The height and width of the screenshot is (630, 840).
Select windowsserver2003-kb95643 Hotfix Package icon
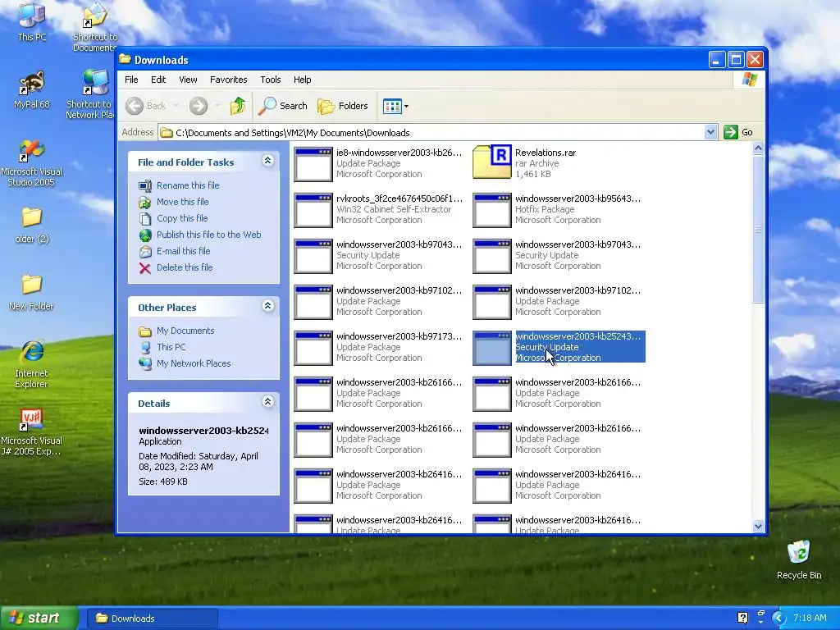[x=492, y=210]
